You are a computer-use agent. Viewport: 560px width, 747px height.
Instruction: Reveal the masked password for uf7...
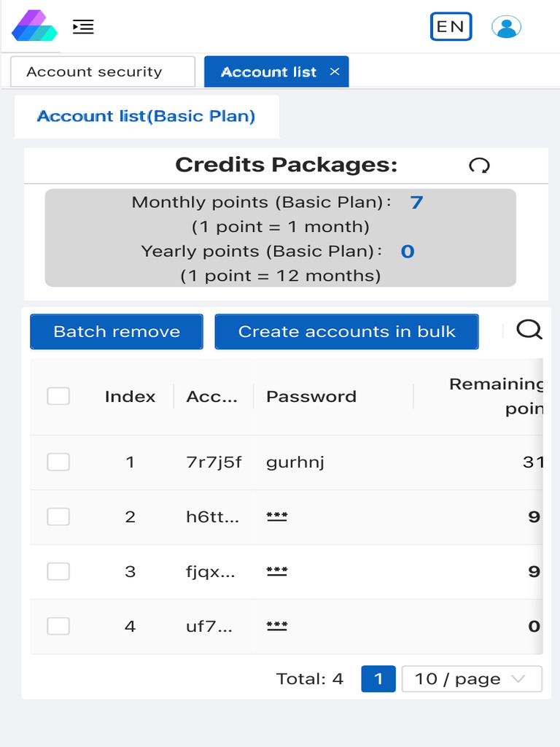coord(276,626)
